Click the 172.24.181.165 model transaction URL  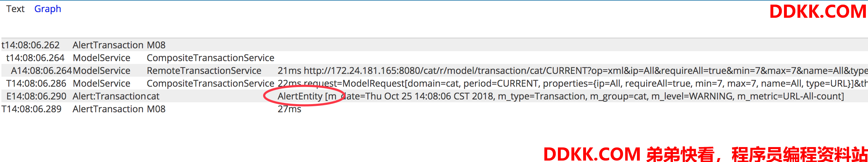click(x=586, y=71)
